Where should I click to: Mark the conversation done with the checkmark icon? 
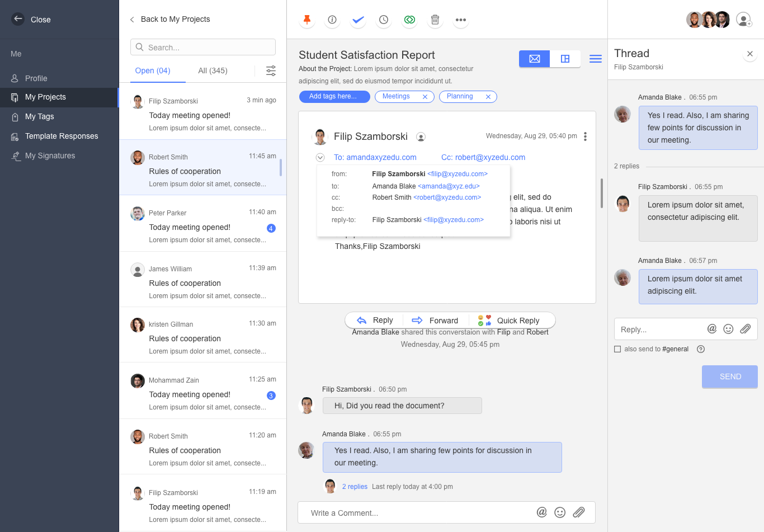tap(358, 20)
